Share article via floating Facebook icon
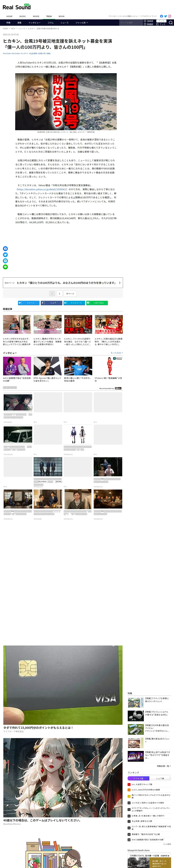This screenshot has height=868, width=174. tap(5, 249)
